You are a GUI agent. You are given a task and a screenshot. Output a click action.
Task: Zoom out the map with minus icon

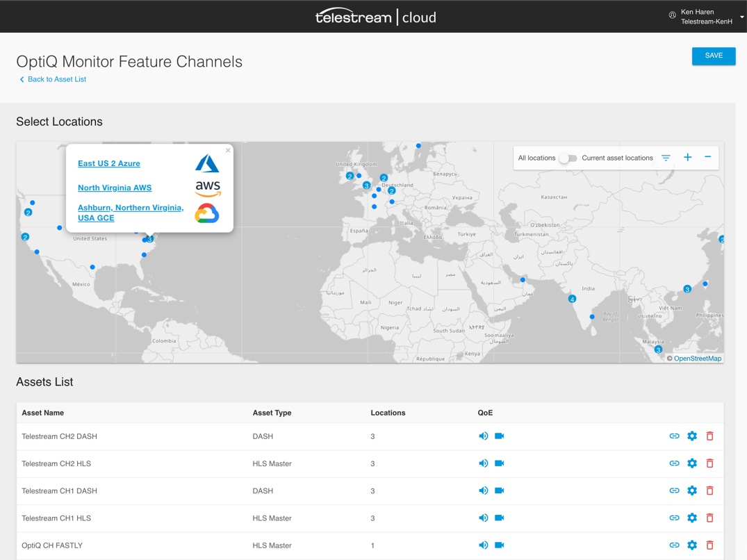[x=708, y=156]
